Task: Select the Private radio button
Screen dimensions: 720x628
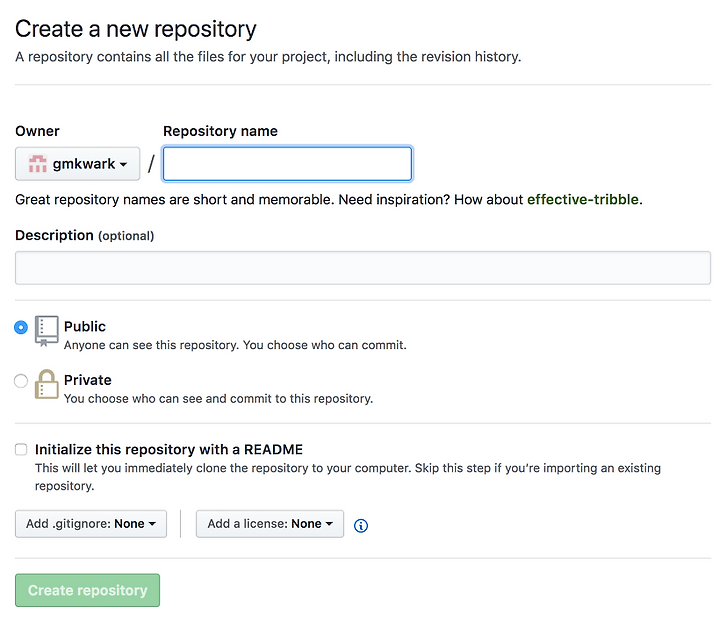Action: click(x=21, y=381)
